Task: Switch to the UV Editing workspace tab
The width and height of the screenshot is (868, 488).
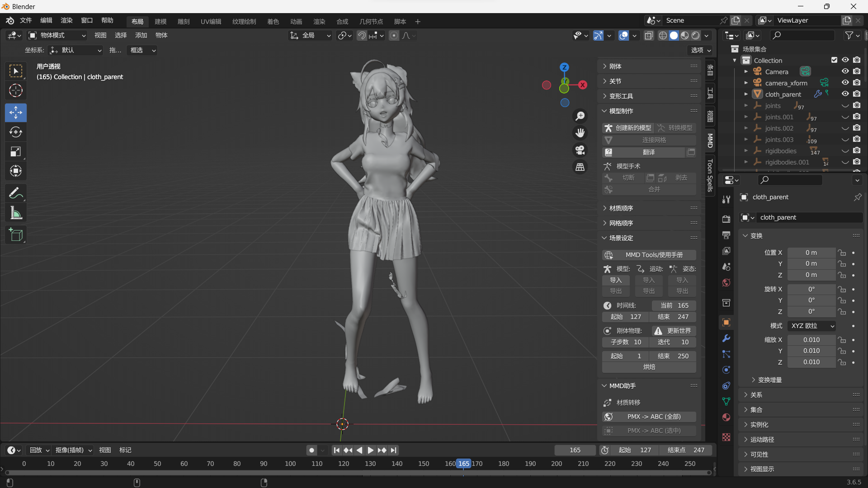Action: 211,21
